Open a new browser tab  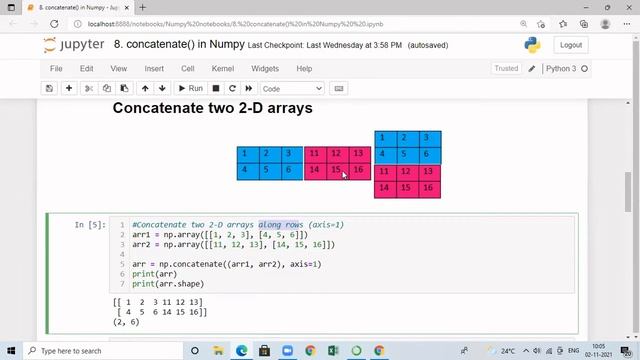[x=142, y=7]
